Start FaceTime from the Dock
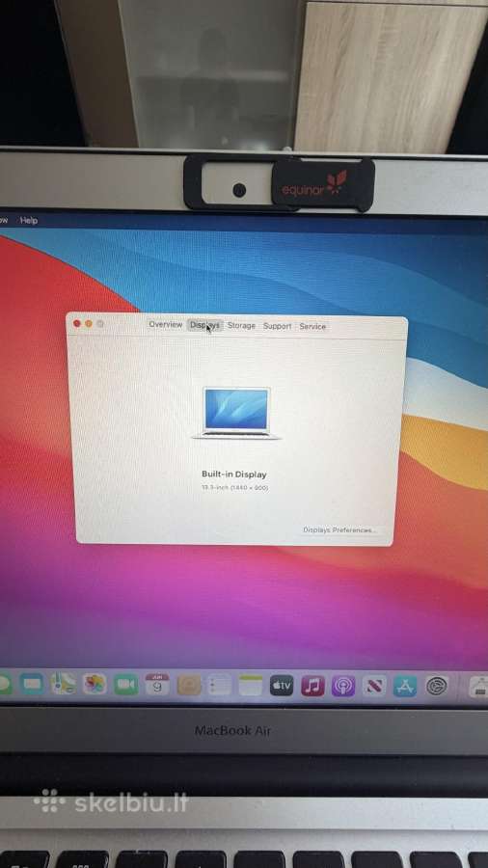488x868 pixels. pyautogui.click(x=125, y=685)
